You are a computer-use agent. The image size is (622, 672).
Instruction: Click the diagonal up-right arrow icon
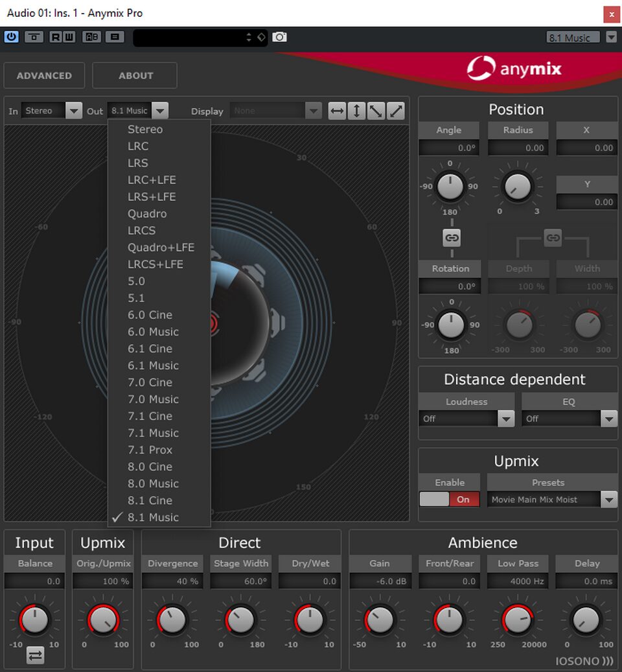pos(396,111)
